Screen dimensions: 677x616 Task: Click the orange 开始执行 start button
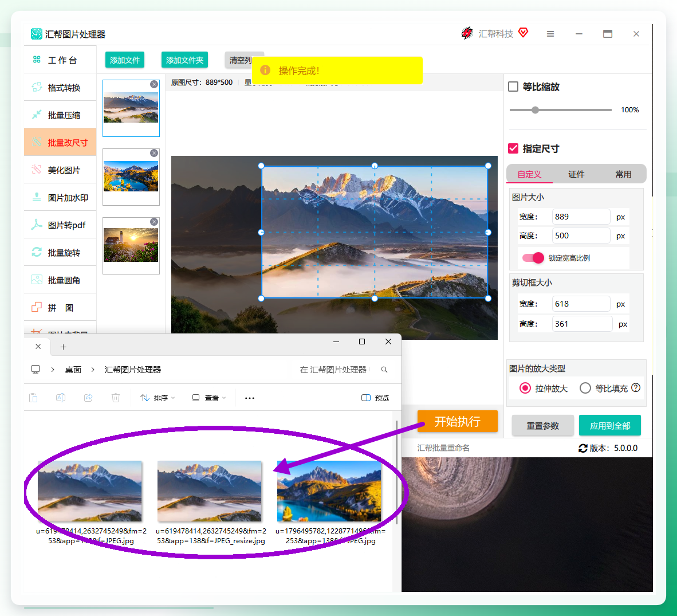(457, 421)
